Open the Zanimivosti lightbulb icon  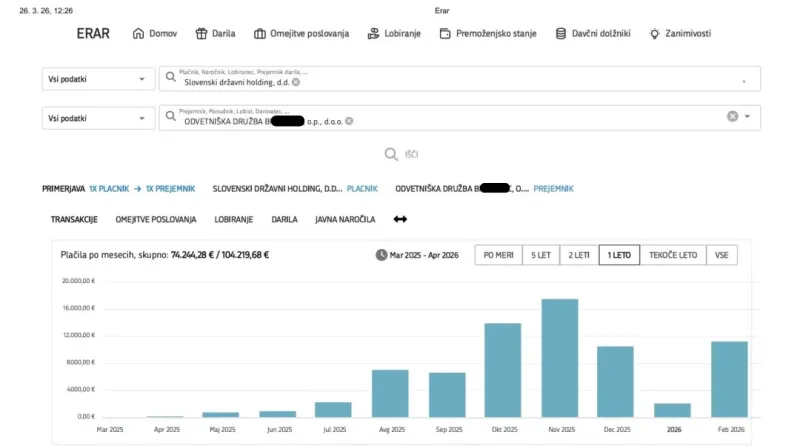coord(654,34)
